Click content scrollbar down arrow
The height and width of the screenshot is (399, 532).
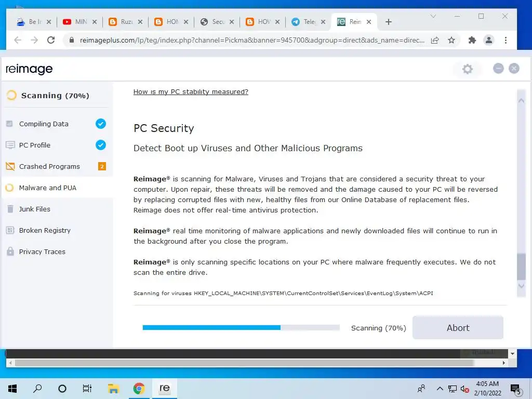pyautogui.click(x=521, y=286)
